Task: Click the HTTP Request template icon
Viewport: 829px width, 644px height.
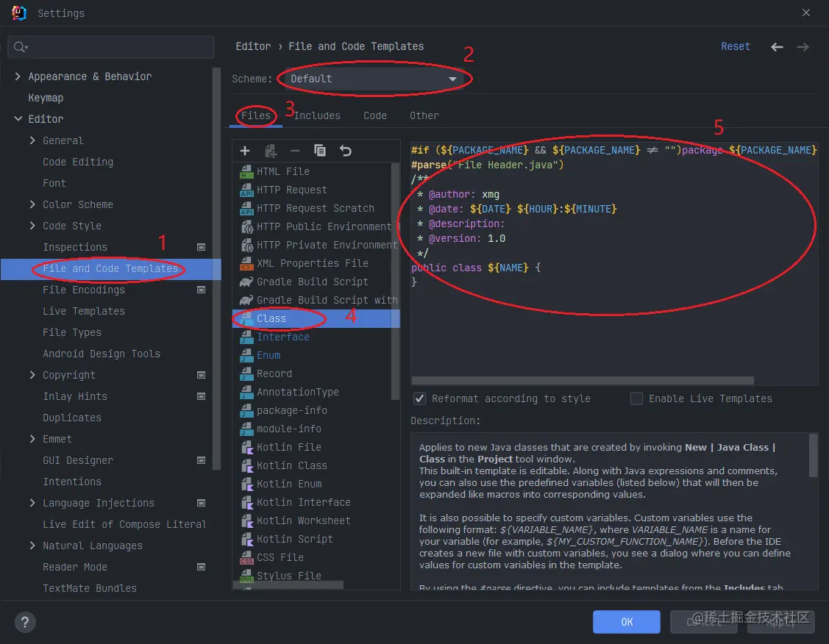Action: tap(246, 190)
